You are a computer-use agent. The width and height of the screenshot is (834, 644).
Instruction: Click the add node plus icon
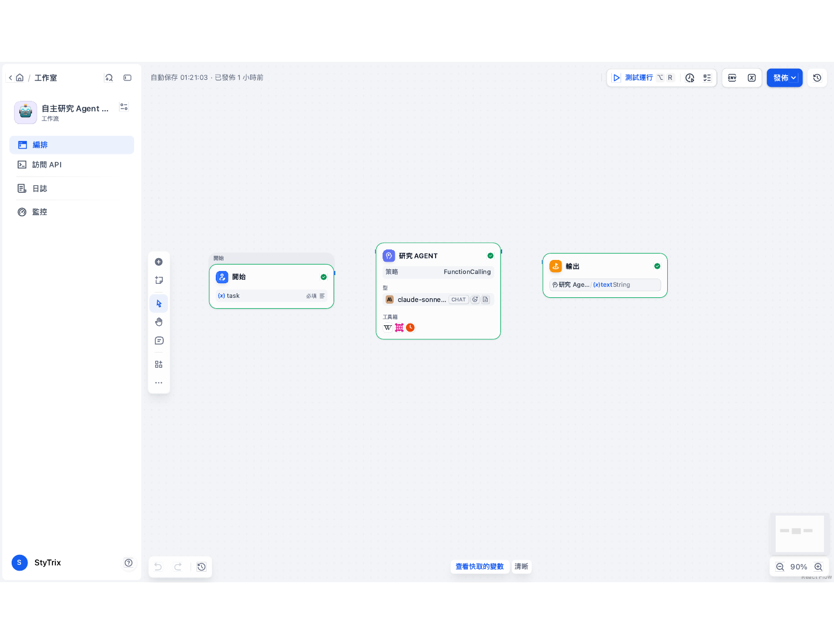coord(159,262)
